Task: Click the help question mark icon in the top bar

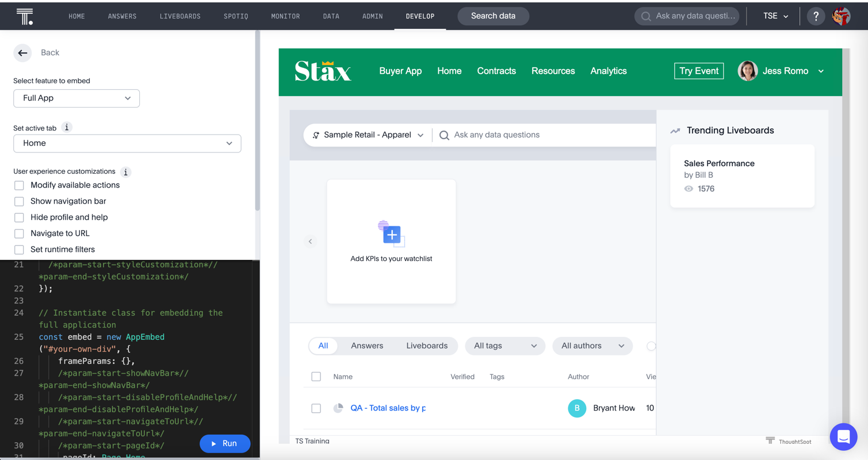Action: [815, 16]
